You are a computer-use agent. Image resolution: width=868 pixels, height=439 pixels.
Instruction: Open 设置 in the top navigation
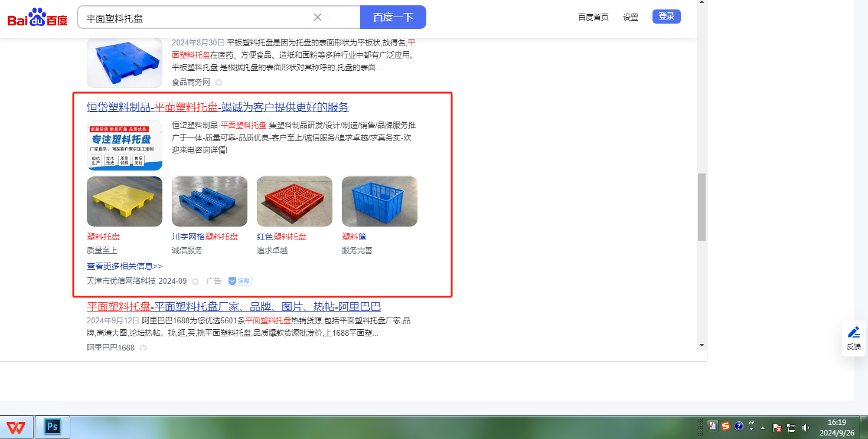click(631, 17)
